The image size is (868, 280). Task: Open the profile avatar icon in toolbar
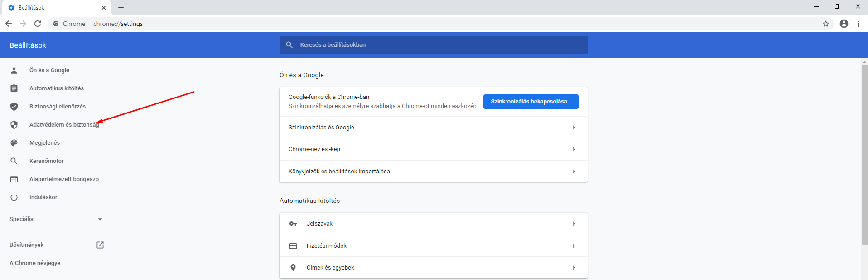coord(844,24)
